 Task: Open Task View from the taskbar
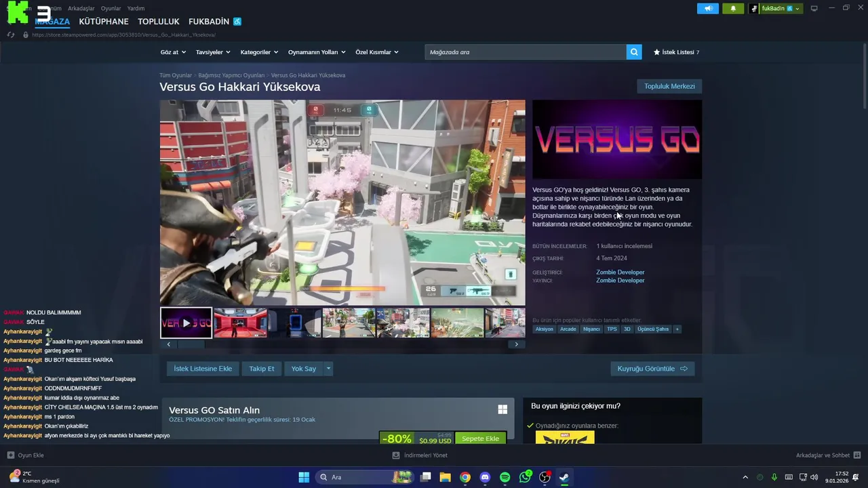pos(426,477)
